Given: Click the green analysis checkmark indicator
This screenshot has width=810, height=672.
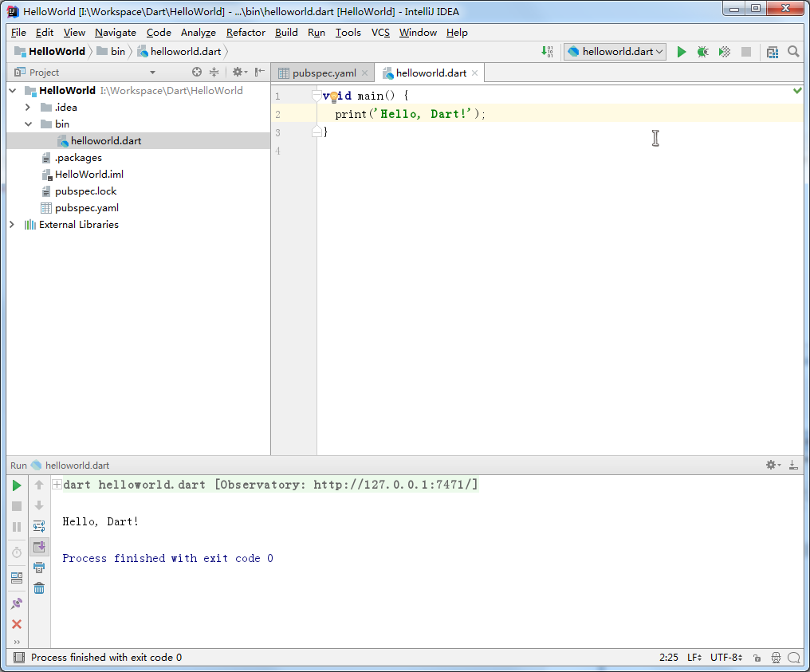Looking at the screenshot, I should [x=797, y=91].
